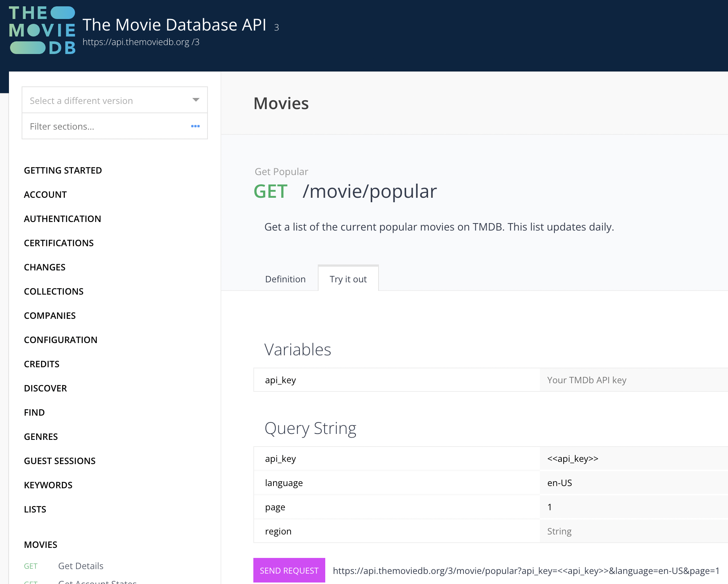Expand the version selector dropdown arrow

[196, 100]
